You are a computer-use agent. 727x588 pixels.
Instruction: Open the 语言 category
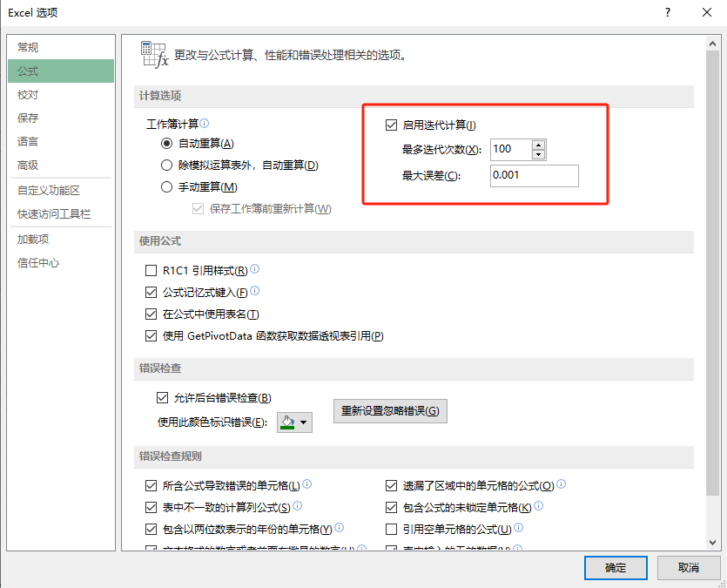click(61, 141)
